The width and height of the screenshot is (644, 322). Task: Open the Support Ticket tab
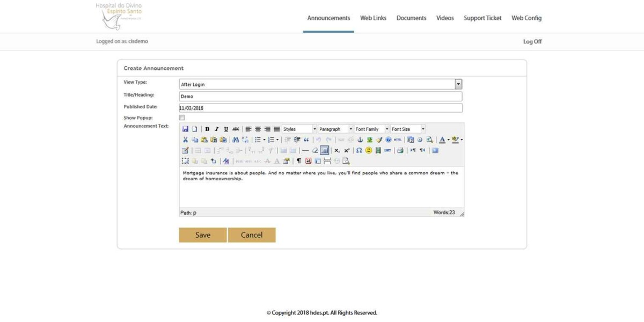click(x=482, y=18)
